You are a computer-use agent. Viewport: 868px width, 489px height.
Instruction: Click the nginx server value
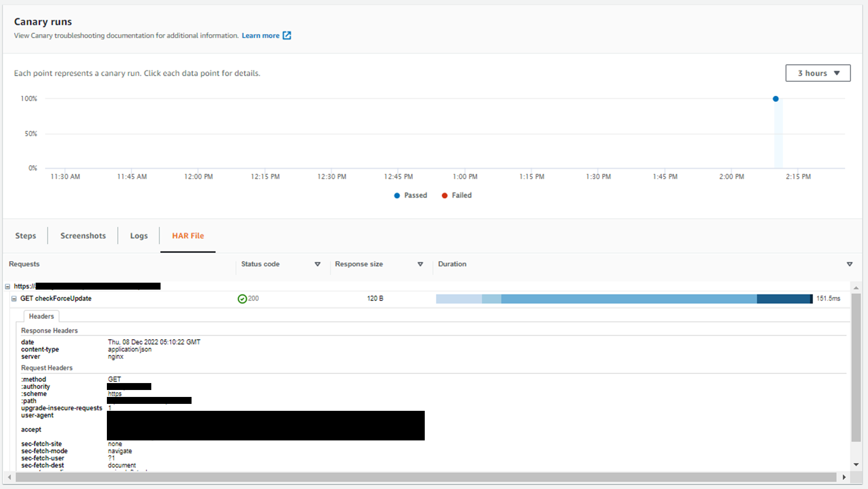pyautogui.click(x=116, y=356)
